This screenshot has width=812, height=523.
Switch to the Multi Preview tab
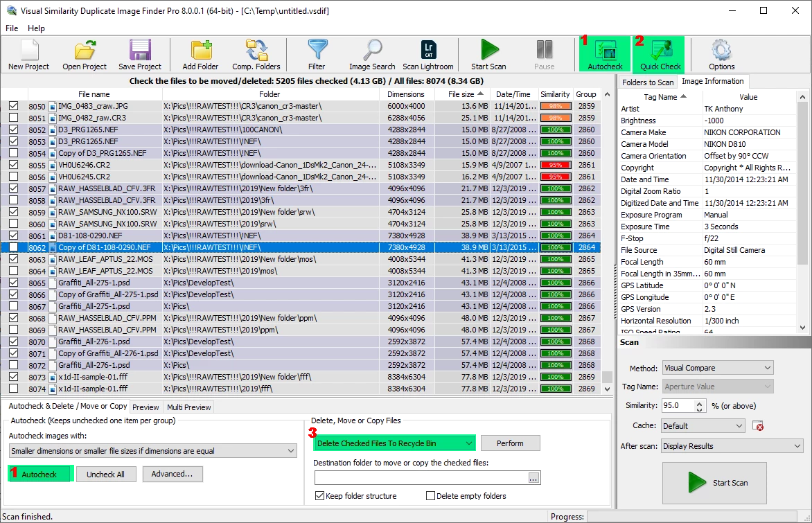pyautogui.click(x=188, y=407)
